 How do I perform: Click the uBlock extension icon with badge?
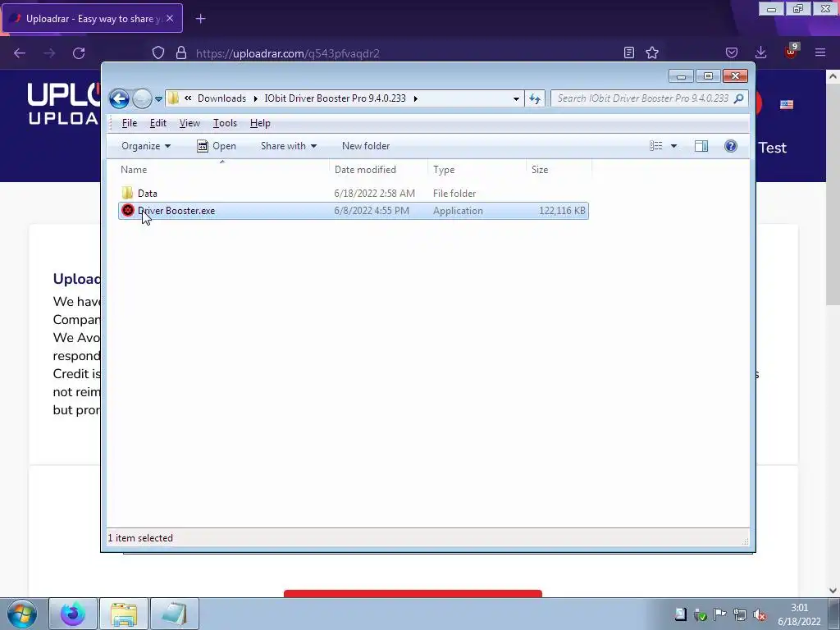pos(791,52)
